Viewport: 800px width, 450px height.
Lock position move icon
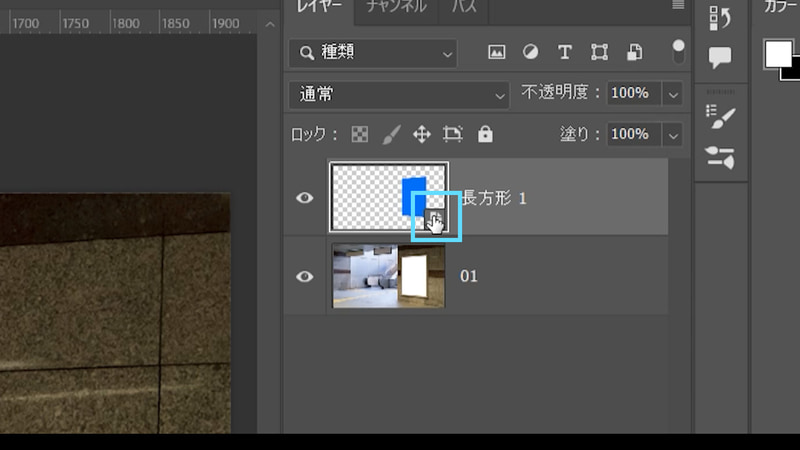tap(422, 135)
